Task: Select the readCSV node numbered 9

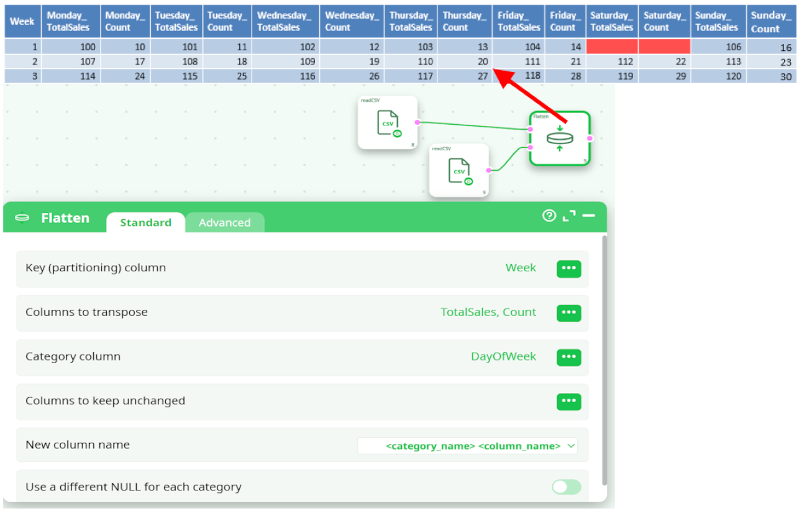Action: [458, 171]
